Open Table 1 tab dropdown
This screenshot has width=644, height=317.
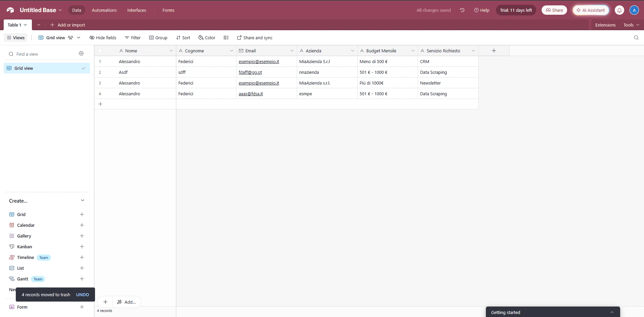25,25
